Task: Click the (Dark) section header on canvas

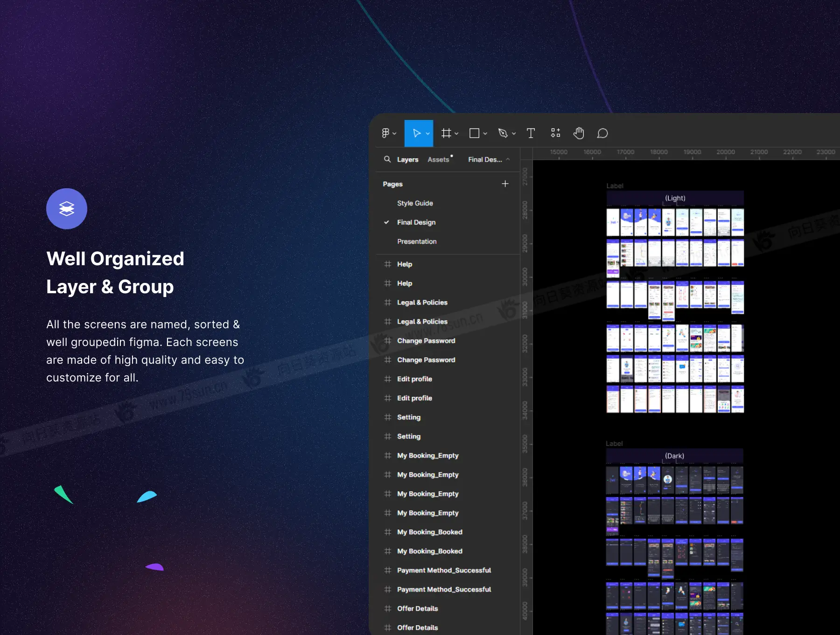Action: [x=674, y=456]
